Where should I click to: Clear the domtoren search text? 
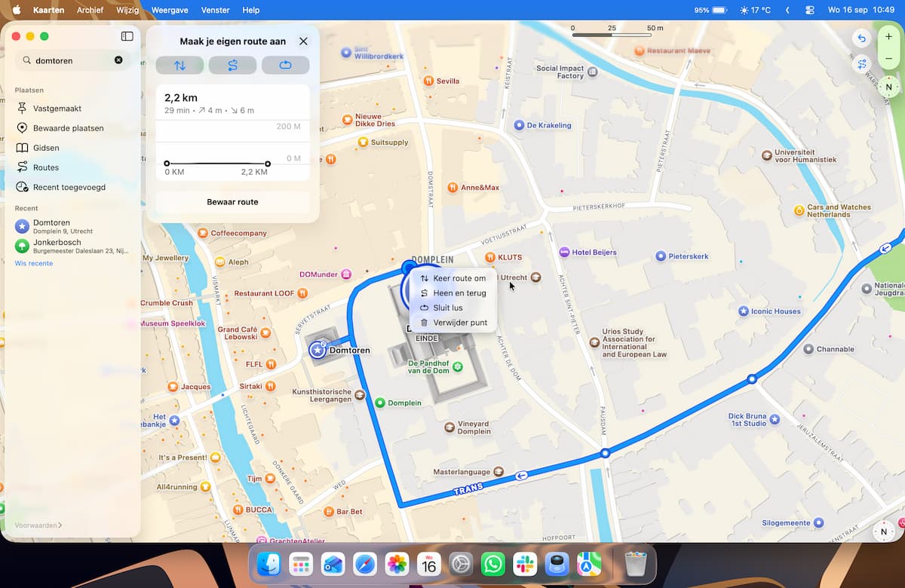tap(118, 60)
